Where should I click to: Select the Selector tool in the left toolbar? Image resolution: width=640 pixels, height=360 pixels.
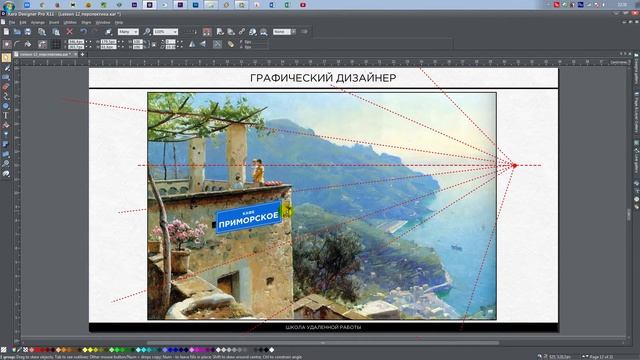pos(6,58)
